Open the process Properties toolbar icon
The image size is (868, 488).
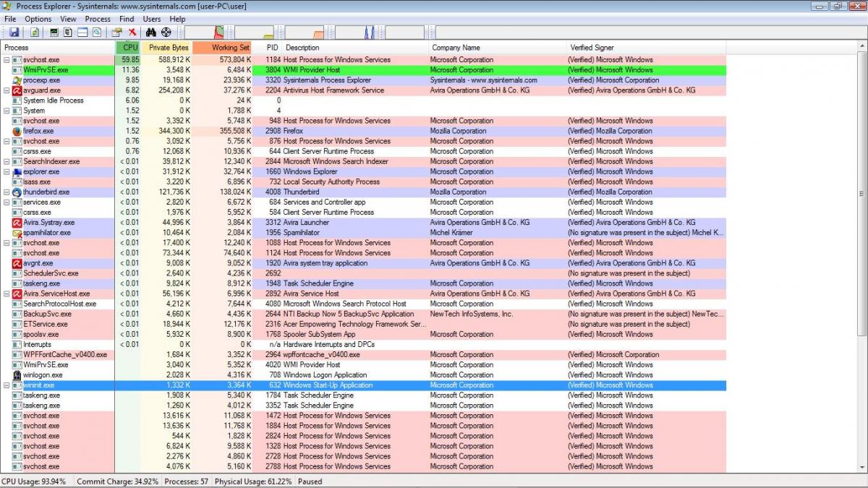[x=116, y=33]
